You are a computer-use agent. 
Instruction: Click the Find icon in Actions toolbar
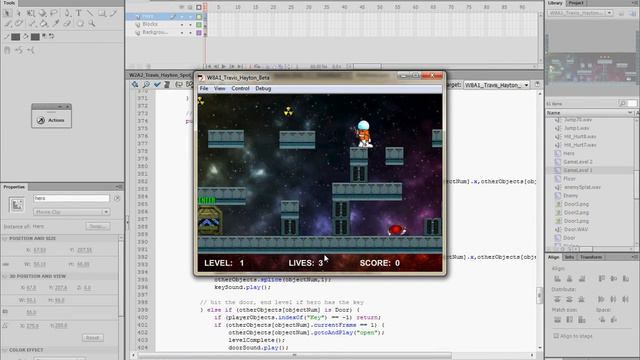click(x=146, y=84)
